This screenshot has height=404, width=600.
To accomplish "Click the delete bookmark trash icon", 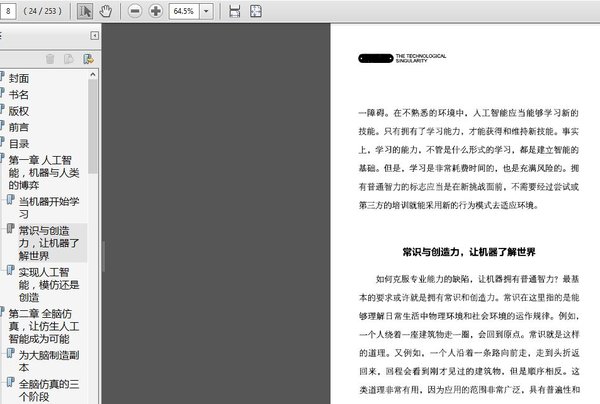I will 50,59.
